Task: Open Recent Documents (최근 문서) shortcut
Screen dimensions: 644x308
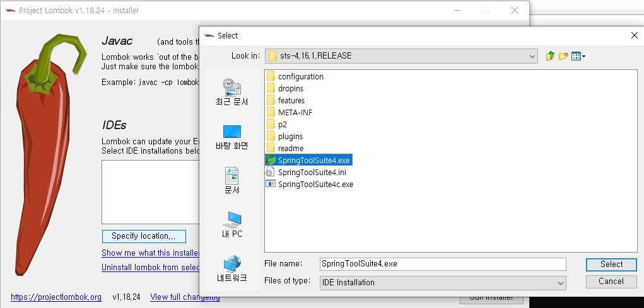Action: point(232,93)
